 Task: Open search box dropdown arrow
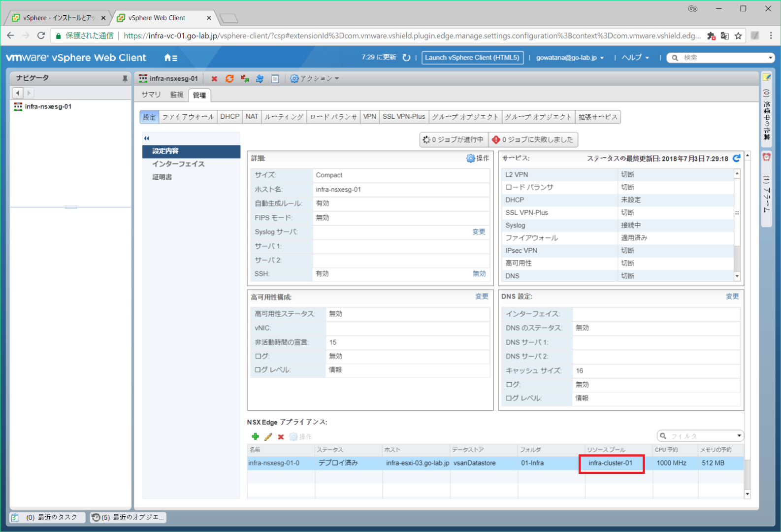(x=771, y=58)
